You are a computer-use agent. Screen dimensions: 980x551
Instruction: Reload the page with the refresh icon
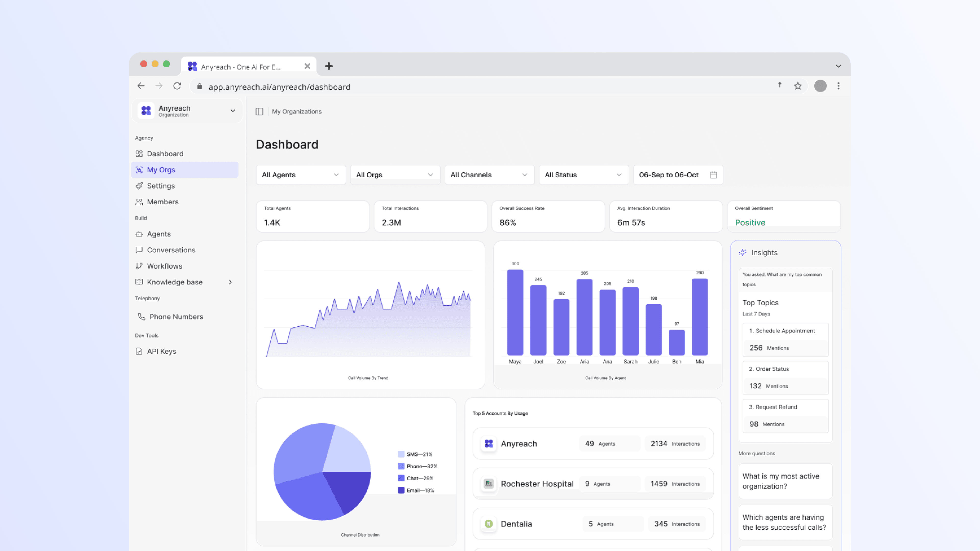click(x=177, y=86)
